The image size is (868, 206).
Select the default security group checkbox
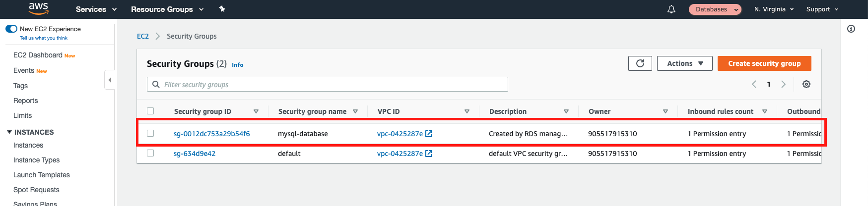[150, 153]
